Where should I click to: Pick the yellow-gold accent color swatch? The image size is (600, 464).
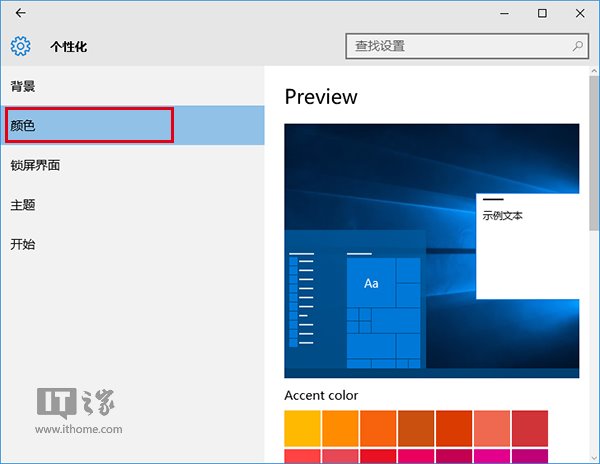pyautogui.click(x=302, y=427)
